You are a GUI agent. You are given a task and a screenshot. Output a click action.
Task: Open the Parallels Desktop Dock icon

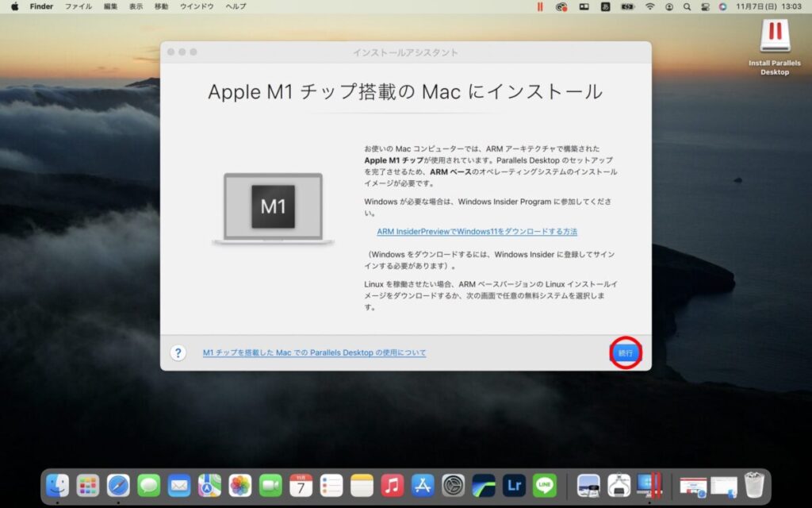click(649, 486)
